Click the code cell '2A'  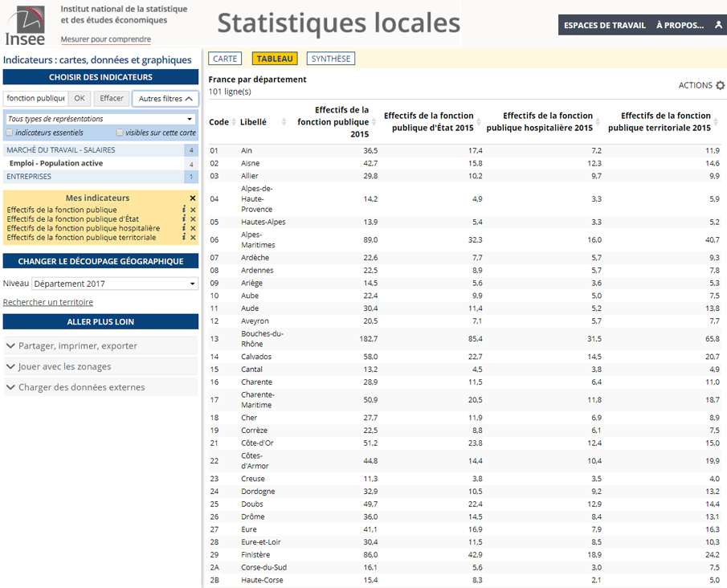[x=214, y=567]
